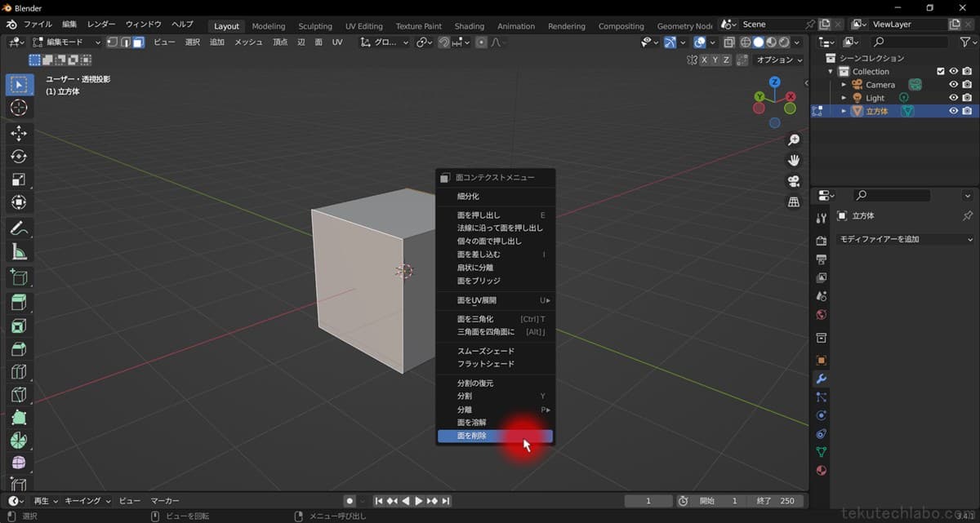This screenshot has width=980, height=523.
Task: Open the Modifier properties wrench tab
Action: click(822, 379)
